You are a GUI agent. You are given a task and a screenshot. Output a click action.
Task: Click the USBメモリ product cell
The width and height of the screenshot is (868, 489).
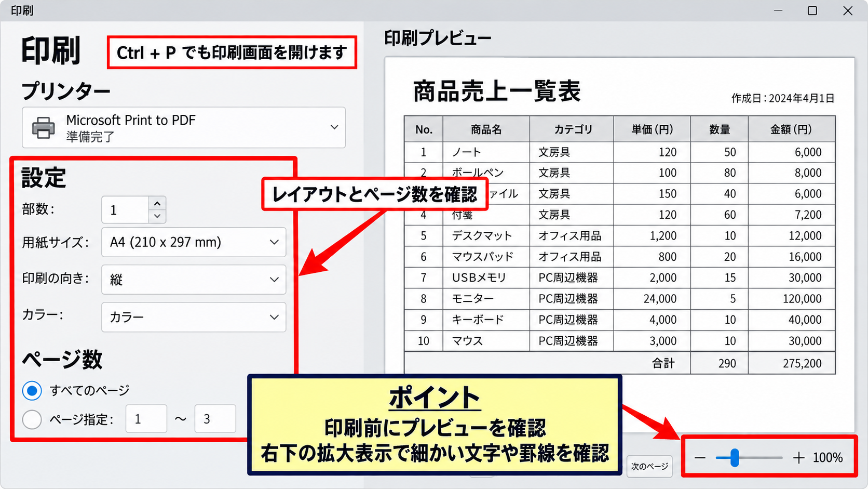point(486,278)
